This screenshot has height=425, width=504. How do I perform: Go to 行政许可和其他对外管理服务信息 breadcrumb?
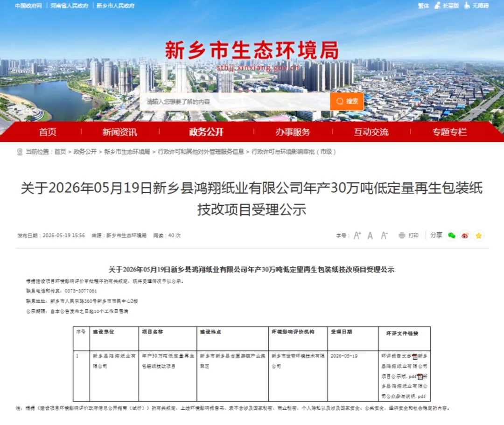[201, 152]
